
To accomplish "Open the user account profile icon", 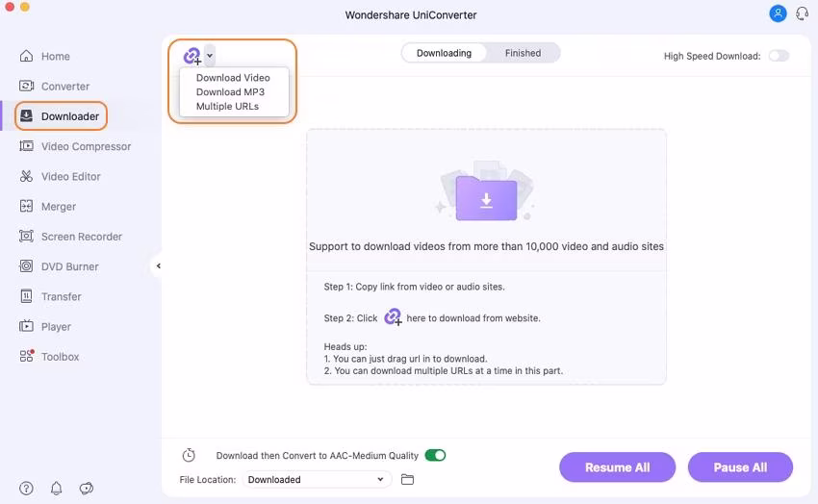I will click(x=778, y=13).
